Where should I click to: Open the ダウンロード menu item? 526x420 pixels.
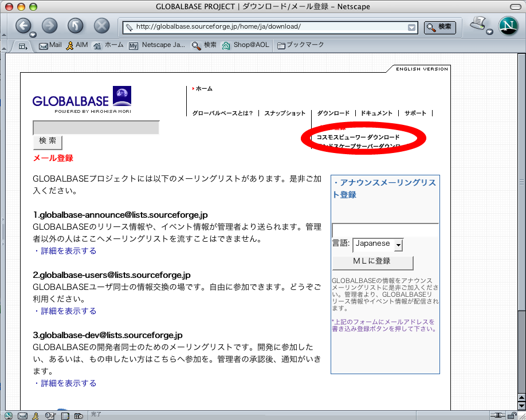pyautogui.click(x=333, y=113)
